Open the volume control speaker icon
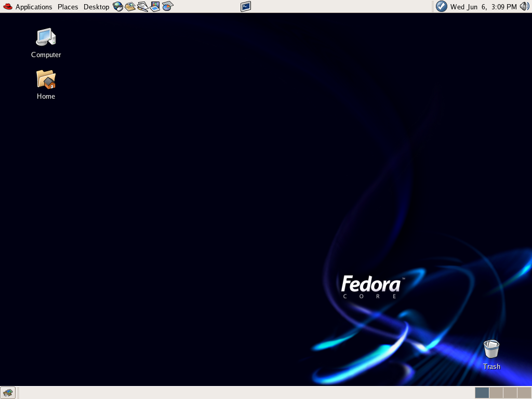This screenshot has width=532, height=399. point(525,6)
